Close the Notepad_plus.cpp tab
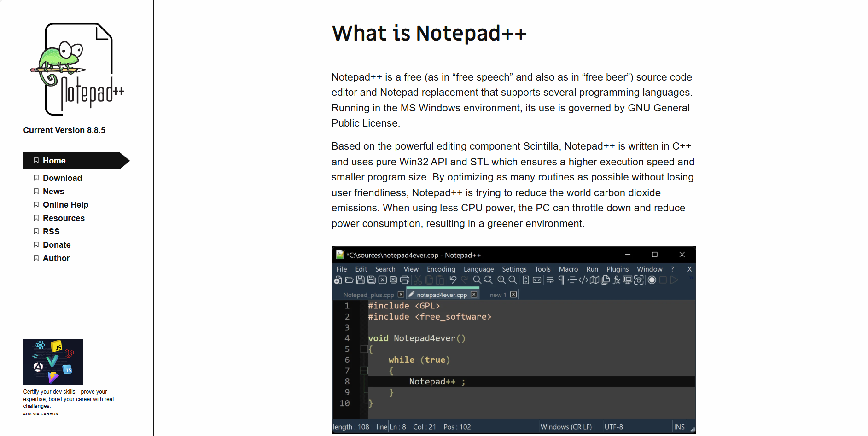 point(401,295)
